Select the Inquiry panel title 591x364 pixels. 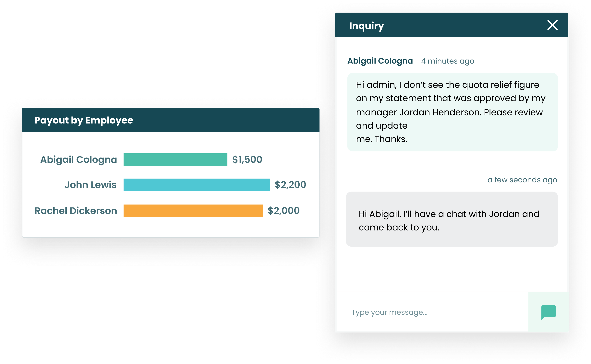click(366, 26)
